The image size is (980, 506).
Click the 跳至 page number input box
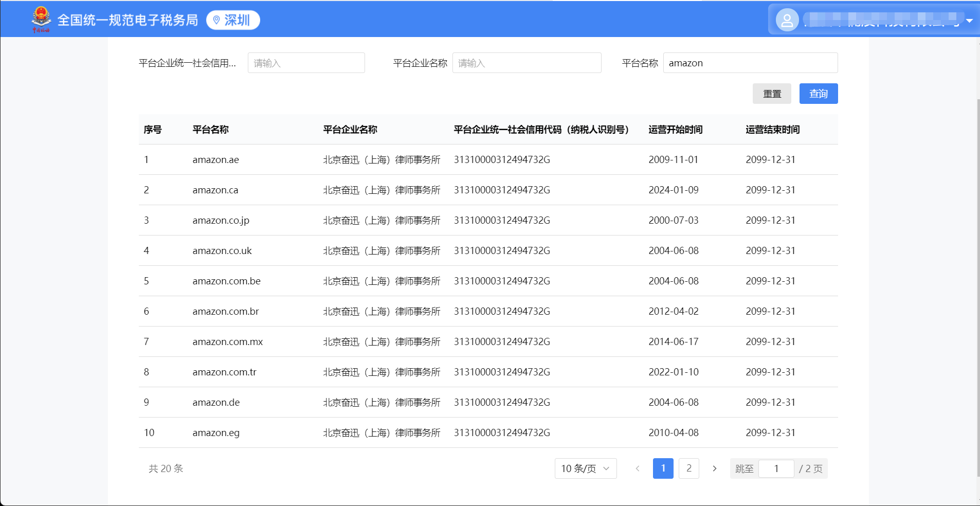pos(776,468)
